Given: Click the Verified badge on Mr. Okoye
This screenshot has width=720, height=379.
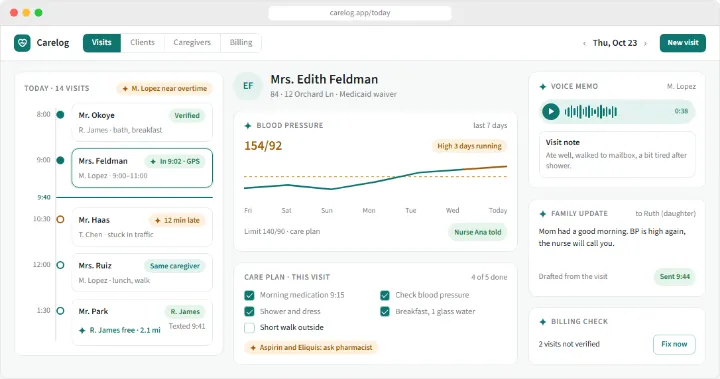Looking at the screenshot, I should coord(187,116).
